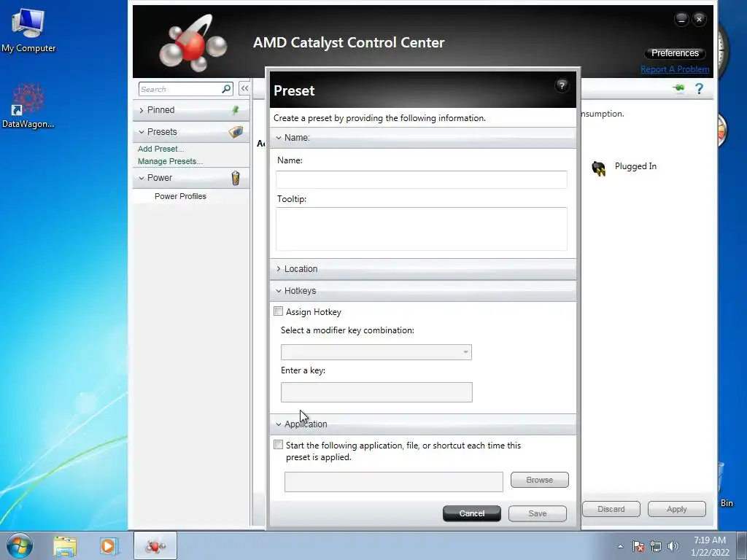
Task: Select Power Profiles in the sidebar
Action: (x=180, y=196)
